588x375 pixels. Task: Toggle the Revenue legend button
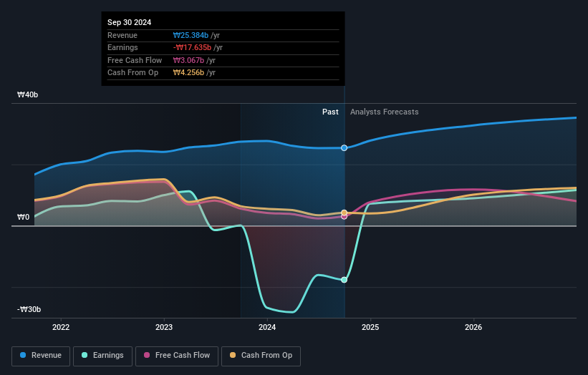click(x=41, y=356)
